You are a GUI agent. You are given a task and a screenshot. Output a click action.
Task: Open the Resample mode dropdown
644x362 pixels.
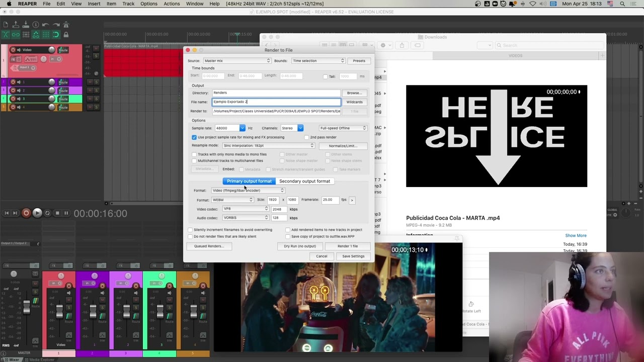click(x=268, y=146)
